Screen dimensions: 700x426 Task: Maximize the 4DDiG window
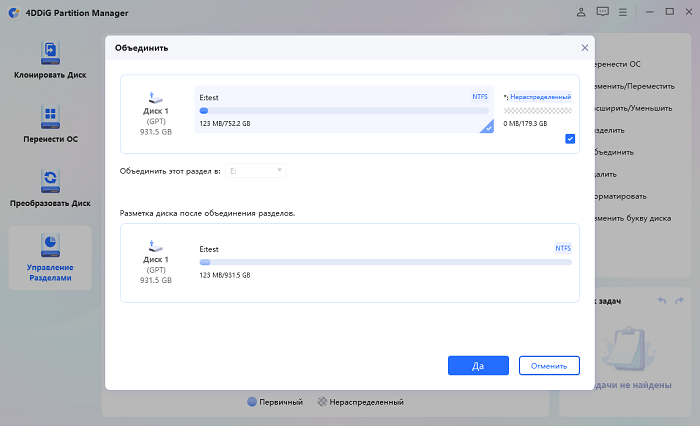point(670,12)
